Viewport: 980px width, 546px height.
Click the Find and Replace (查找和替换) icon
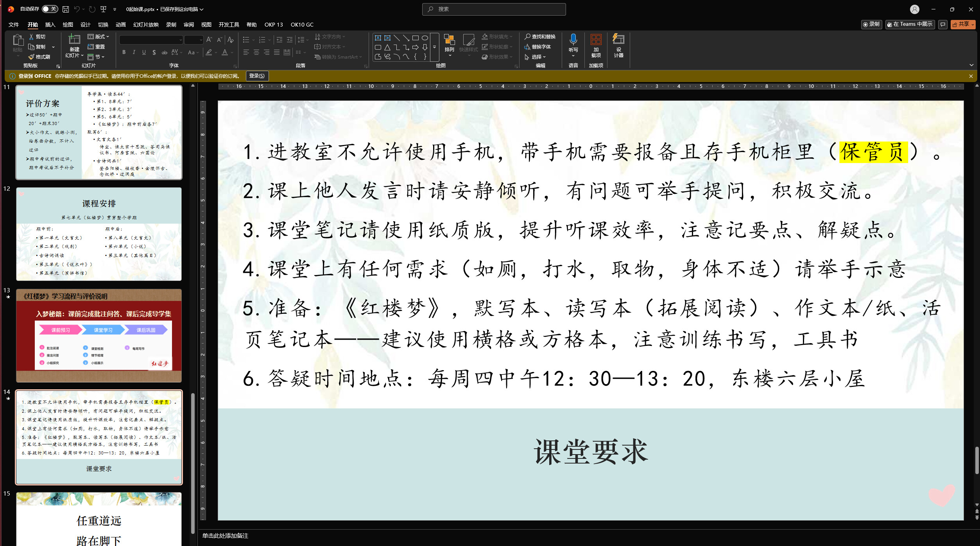[527, 36]
